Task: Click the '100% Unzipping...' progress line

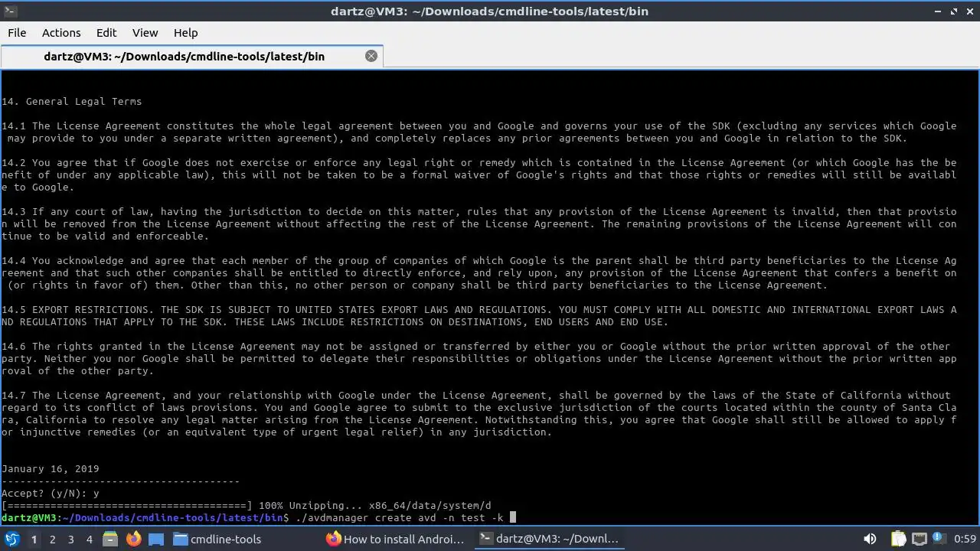Action: tap(247, 506)
